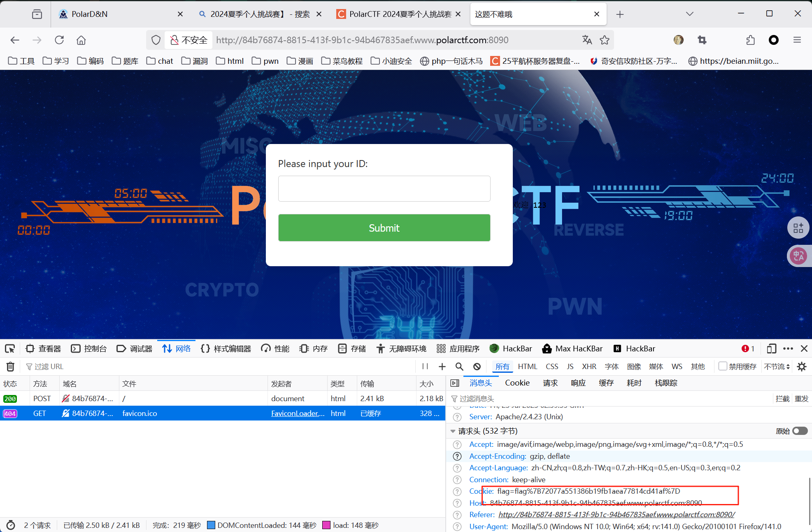Open the extensions puzzle icon

coord(750,40)
